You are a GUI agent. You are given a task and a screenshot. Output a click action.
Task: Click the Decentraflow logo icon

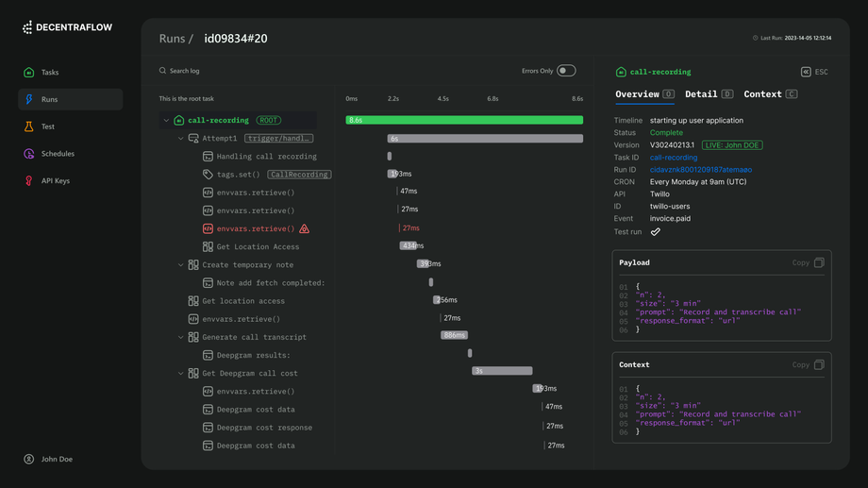tap(27, 27)
